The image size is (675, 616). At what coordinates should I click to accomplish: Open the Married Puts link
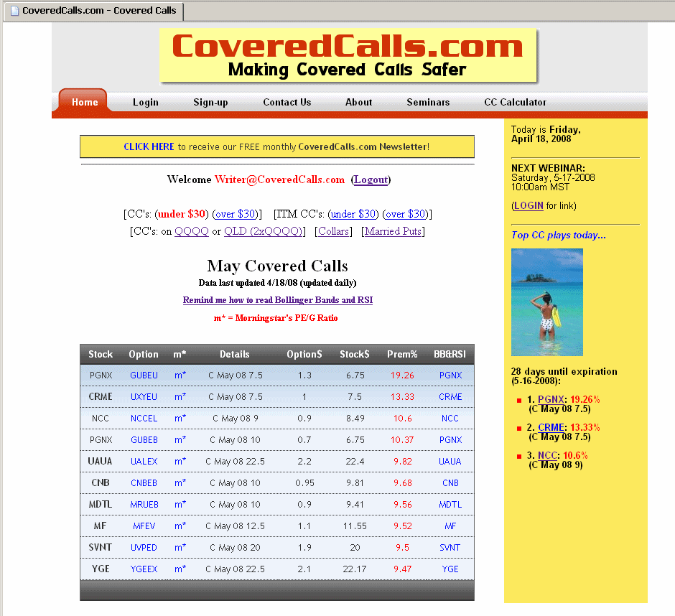click(393, 231)
